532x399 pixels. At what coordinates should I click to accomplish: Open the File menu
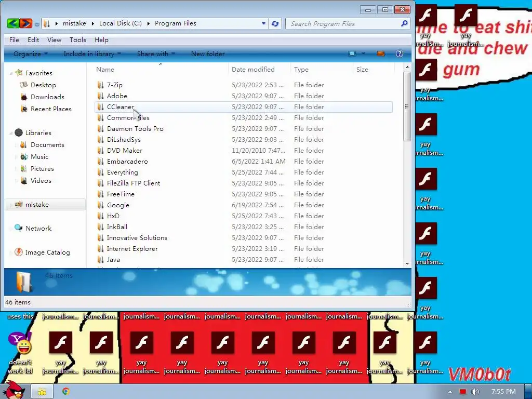tap(14, 39)
